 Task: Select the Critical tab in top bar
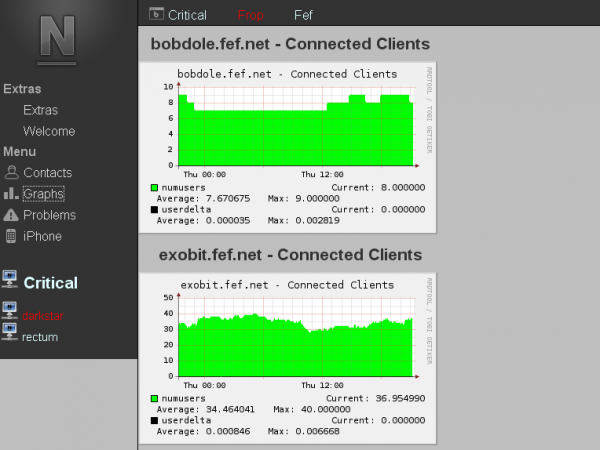click(x=187, y=15)
